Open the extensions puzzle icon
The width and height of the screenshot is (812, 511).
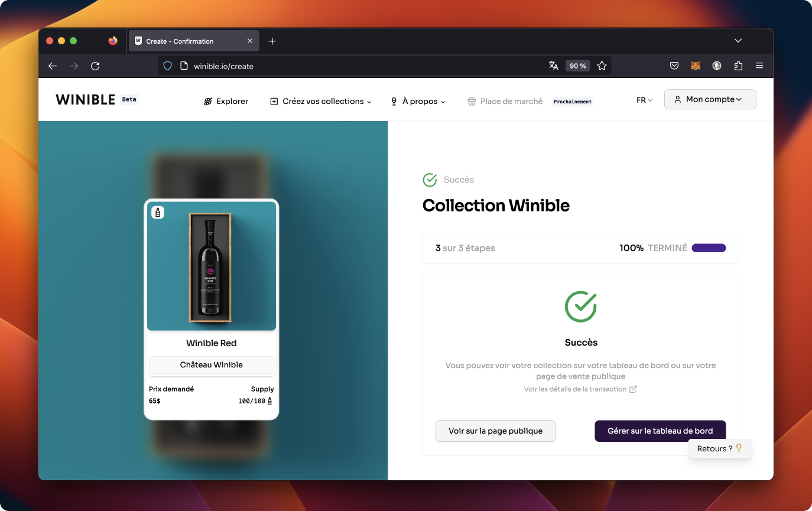[738, 66]
